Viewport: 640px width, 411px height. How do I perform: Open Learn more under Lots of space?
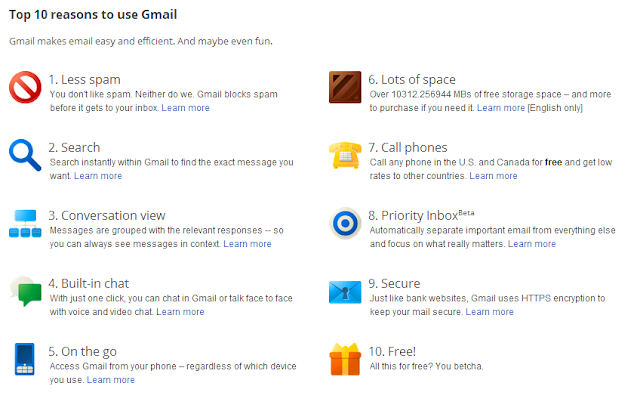coord(501,108)
